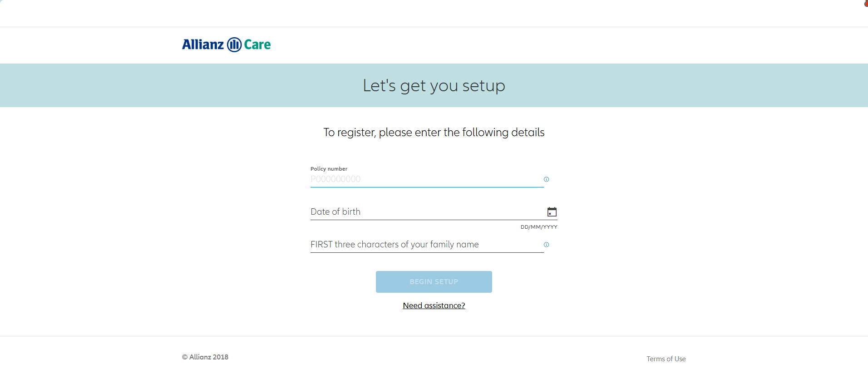868x369 pixels.
Task: Click the empty white strip above the logo
Action: (434, 14)
